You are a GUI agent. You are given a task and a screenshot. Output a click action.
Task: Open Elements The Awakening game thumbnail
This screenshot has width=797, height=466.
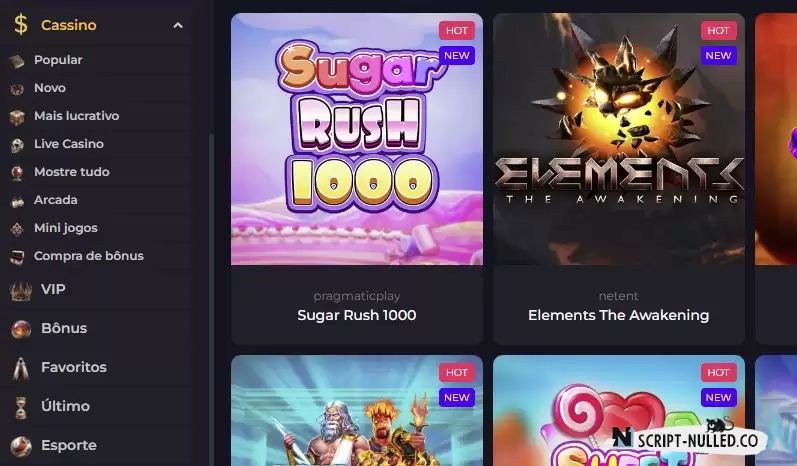point(619,139)
